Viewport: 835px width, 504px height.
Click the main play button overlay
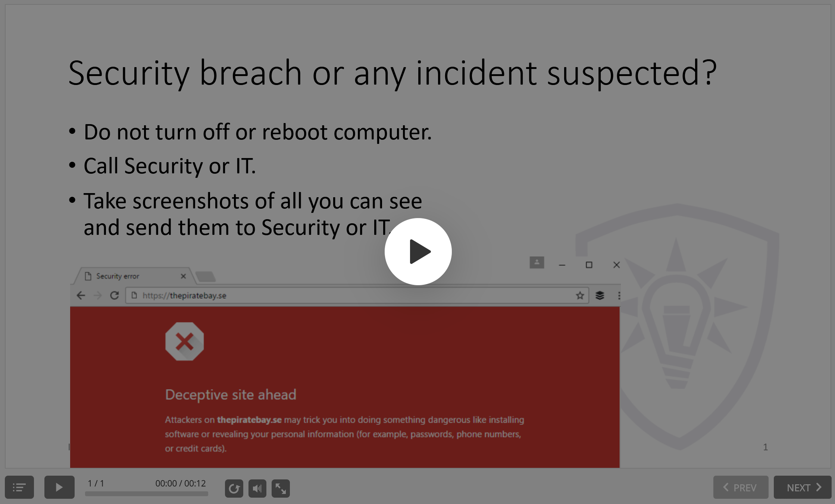417,252
